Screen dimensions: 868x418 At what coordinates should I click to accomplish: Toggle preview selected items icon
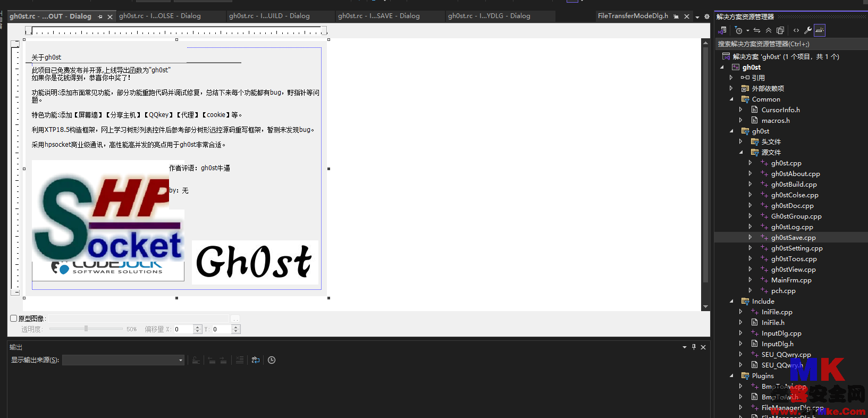coord(820,30)
